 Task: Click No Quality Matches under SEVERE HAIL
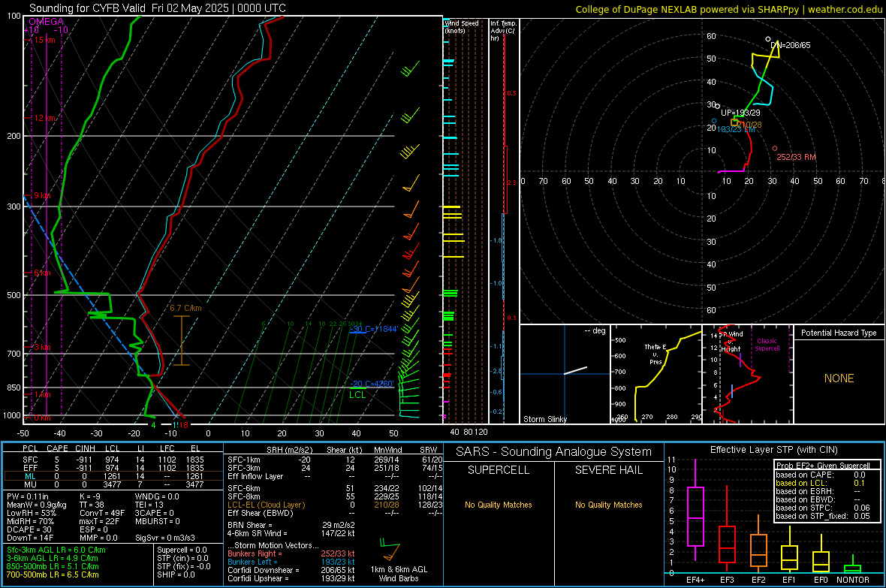click(x=608, y=505)
